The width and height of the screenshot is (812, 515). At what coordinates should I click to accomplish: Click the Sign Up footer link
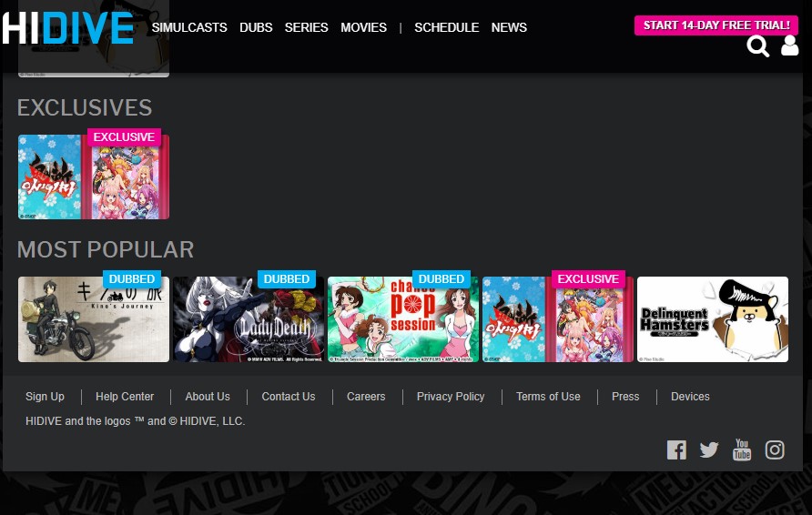click(45, 397)
